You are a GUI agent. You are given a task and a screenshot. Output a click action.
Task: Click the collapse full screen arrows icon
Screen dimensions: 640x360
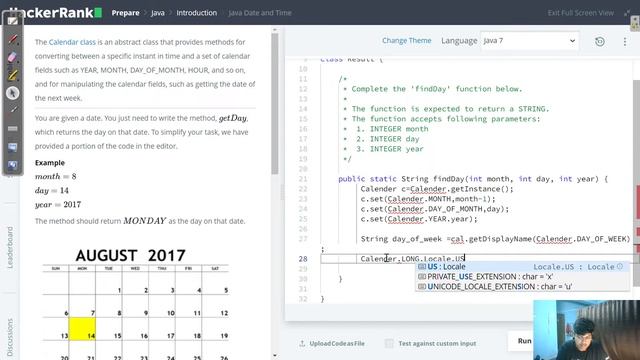[627, 13]
